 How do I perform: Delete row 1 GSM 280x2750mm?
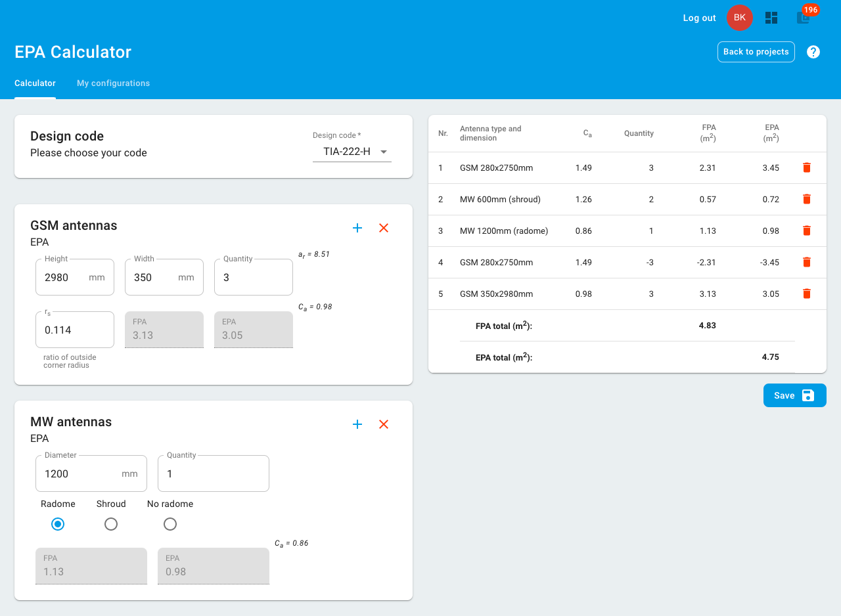(x=807, y=167)
